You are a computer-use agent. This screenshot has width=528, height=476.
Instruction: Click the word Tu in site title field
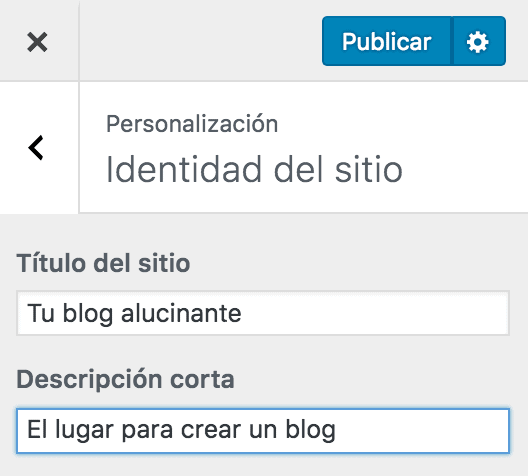tap(40, 313)
